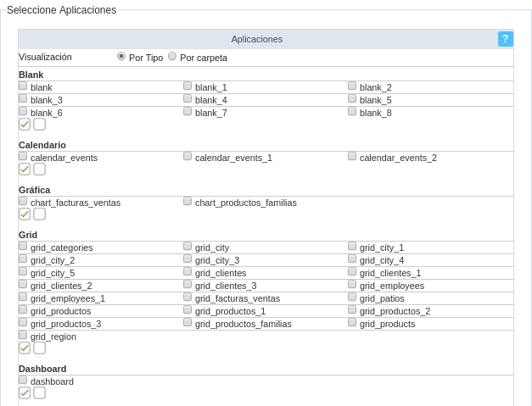The width and height of the screenshot is (532, 406).
Task: Check the grid_patios checkbox
Action: (352, 297)
